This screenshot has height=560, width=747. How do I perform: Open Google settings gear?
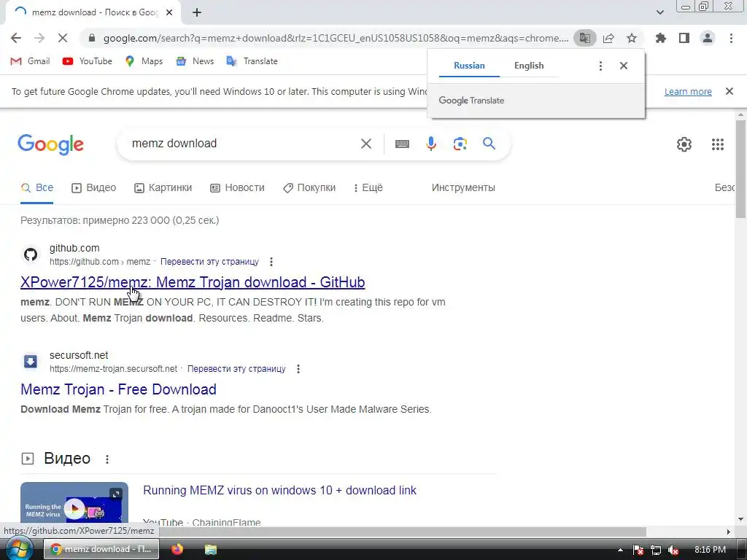(x=684, y=144)
